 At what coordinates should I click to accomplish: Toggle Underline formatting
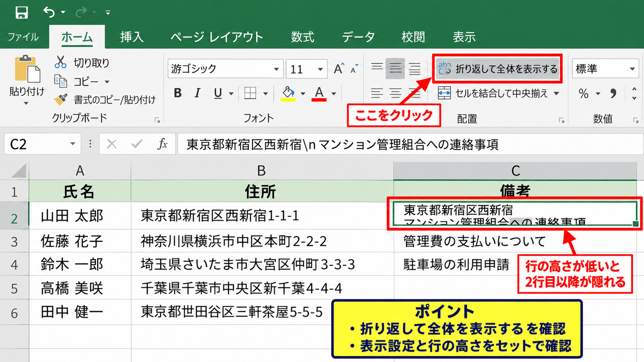pos(218,93)
